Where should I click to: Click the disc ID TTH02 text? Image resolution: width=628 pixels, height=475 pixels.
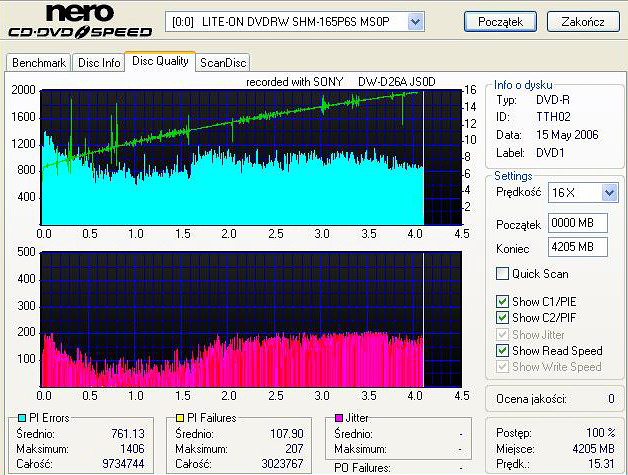pyautogui.click(x=553, y=117)
